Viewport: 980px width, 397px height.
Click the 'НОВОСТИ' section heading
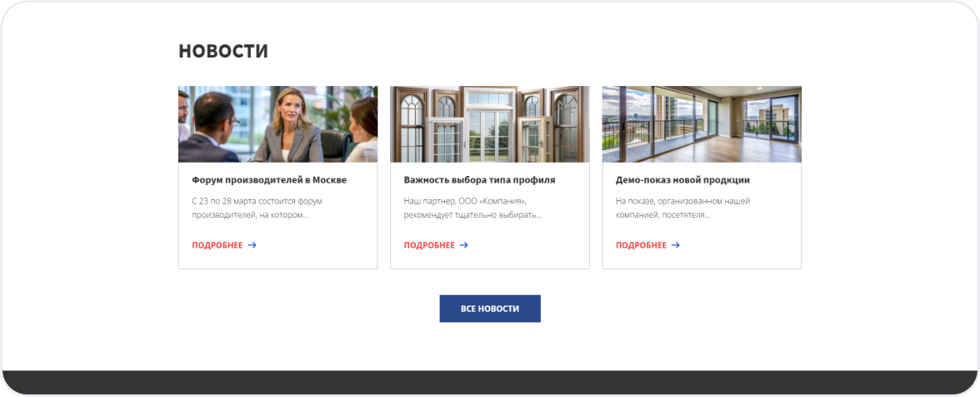[223, 51]
